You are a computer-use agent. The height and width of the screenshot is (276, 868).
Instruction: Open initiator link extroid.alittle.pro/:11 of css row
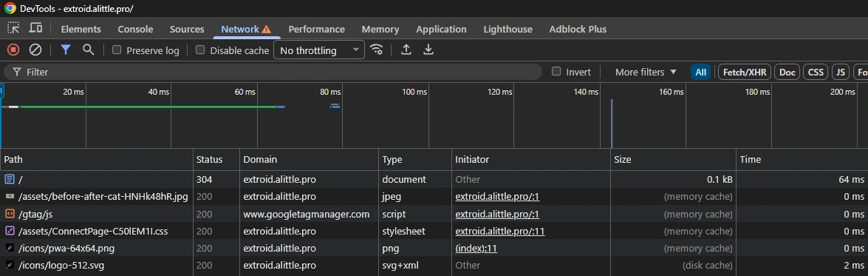click(500, 231)
